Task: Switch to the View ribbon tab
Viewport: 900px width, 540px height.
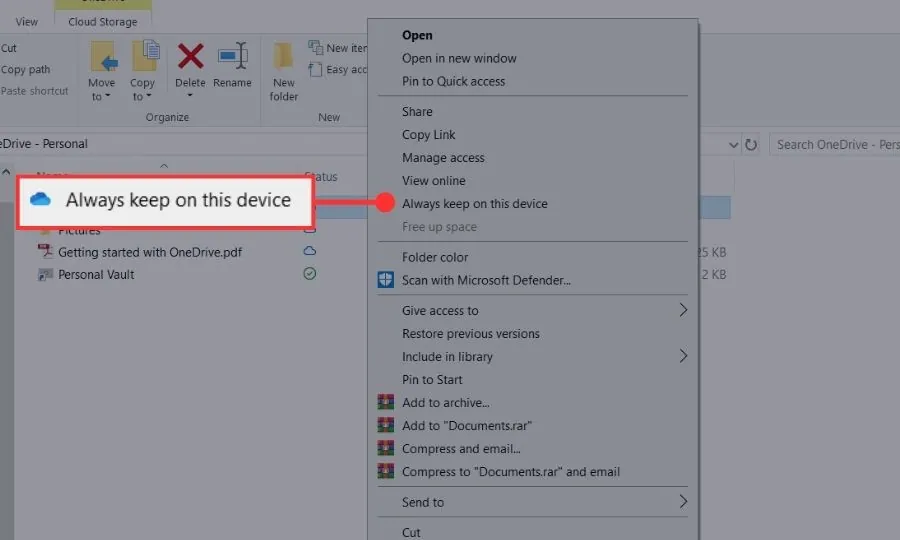Action: pos(26,22)
